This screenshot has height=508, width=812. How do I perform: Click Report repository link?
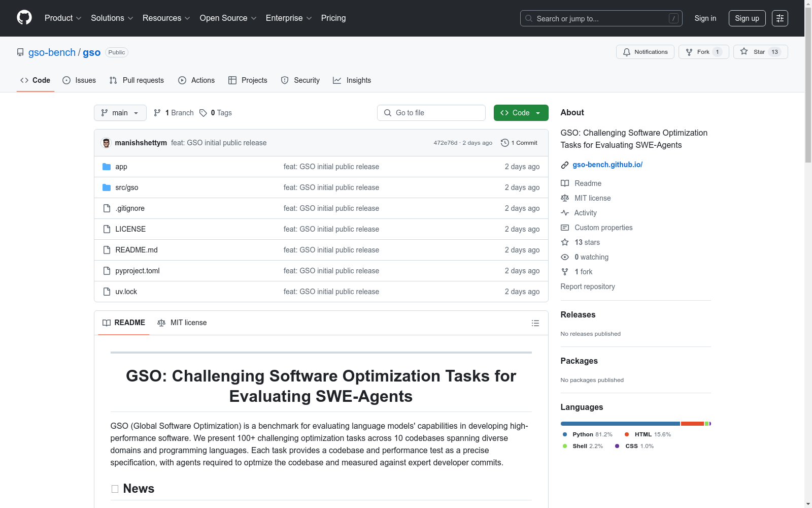click(x=588, y=287)
